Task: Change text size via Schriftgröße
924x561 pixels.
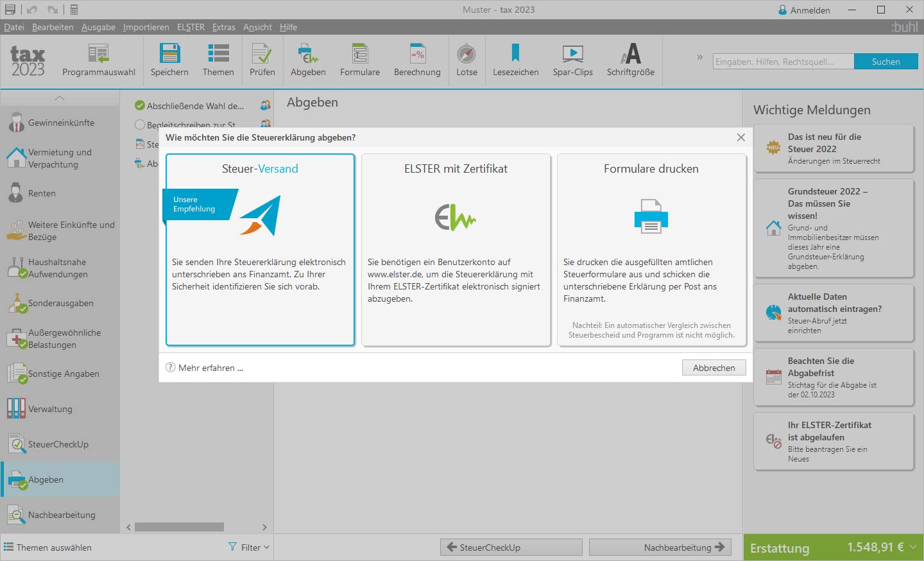Action: [631, 60]
